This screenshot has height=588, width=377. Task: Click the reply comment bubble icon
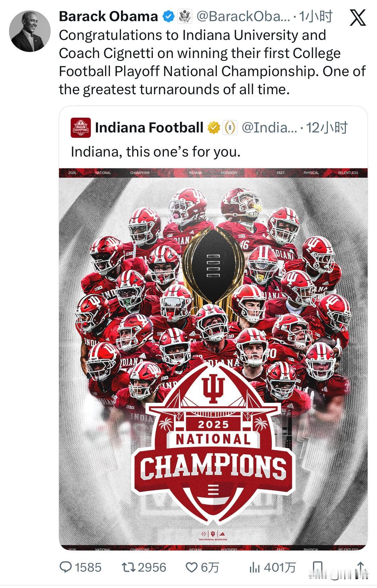tap(66, 567)
